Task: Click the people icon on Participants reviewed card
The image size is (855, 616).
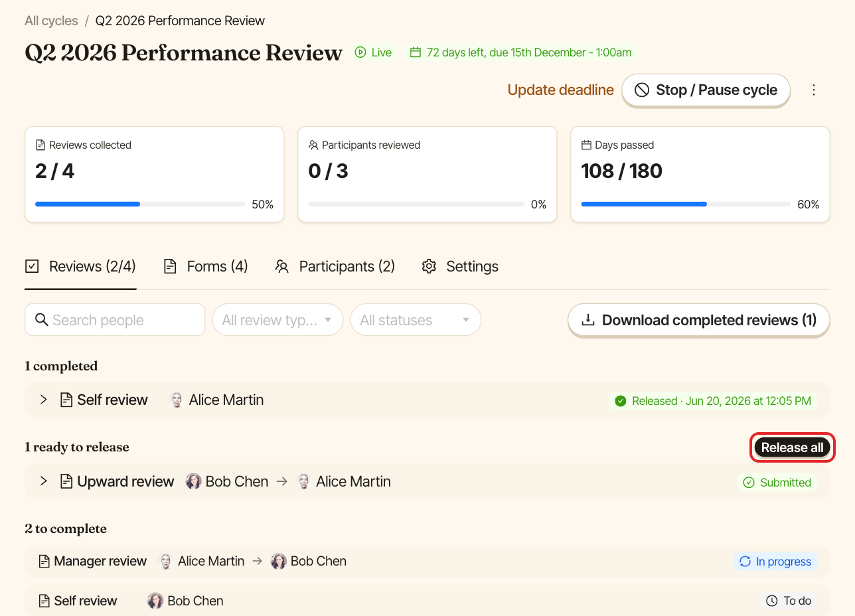Action: pos(313,145)
